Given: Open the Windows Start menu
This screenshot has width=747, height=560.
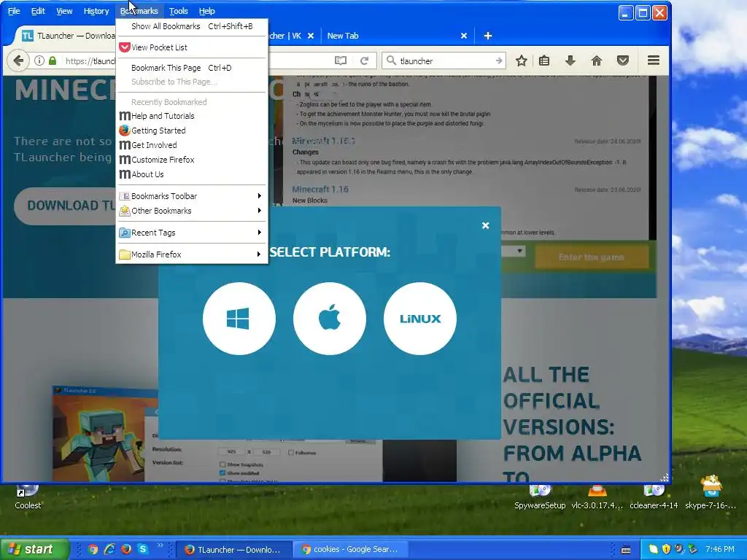Looking at the screenshot, I should pyautogui.click(x=34, y=549).
